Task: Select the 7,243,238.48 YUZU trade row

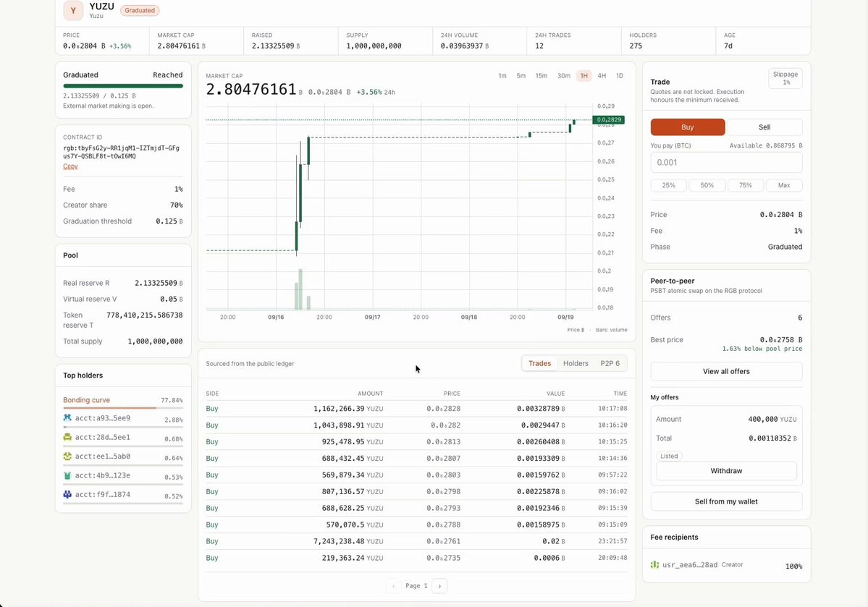Action: 416,541
